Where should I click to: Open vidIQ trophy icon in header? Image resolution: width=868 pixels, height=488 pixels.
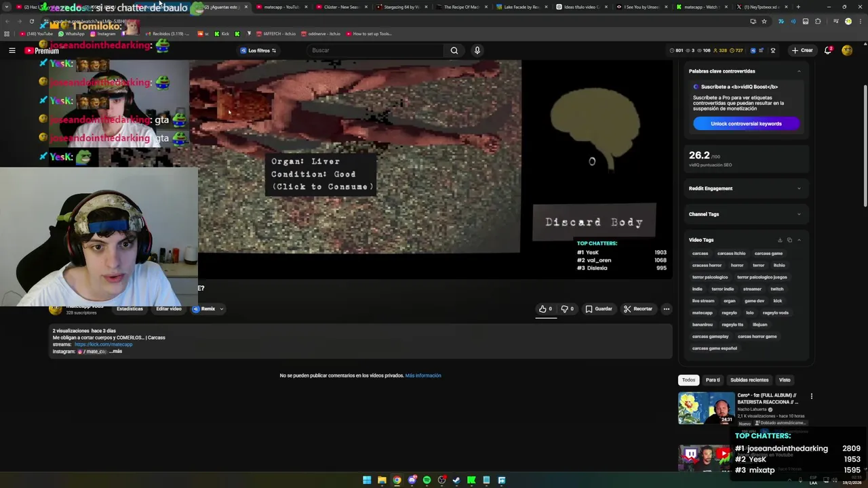click(773, 50)
